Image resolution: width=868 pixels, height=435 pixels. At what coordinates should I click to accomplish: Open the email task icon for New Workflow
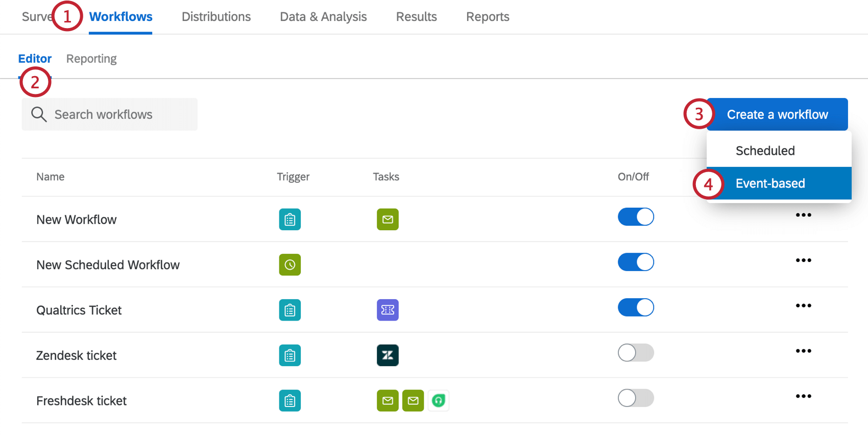click(388, 219)
